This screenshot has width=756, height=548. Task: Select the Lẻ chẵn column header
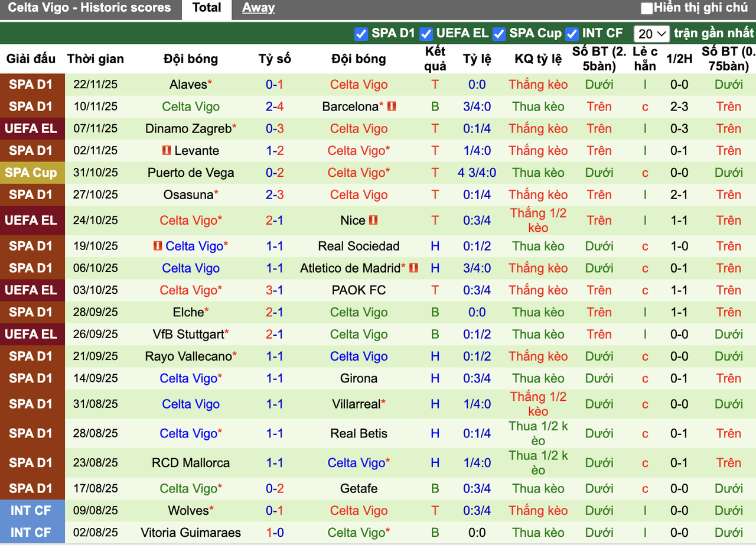pos(645,59)
